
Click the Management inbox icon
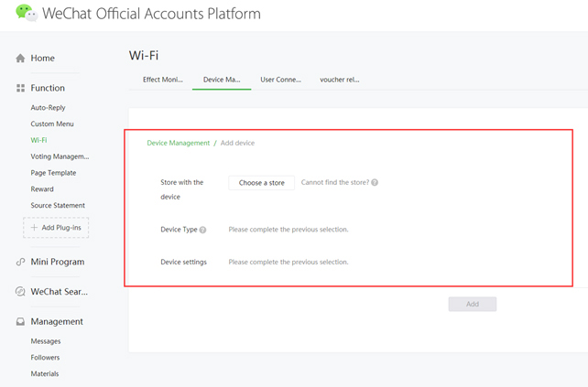[x=20, y=321]
